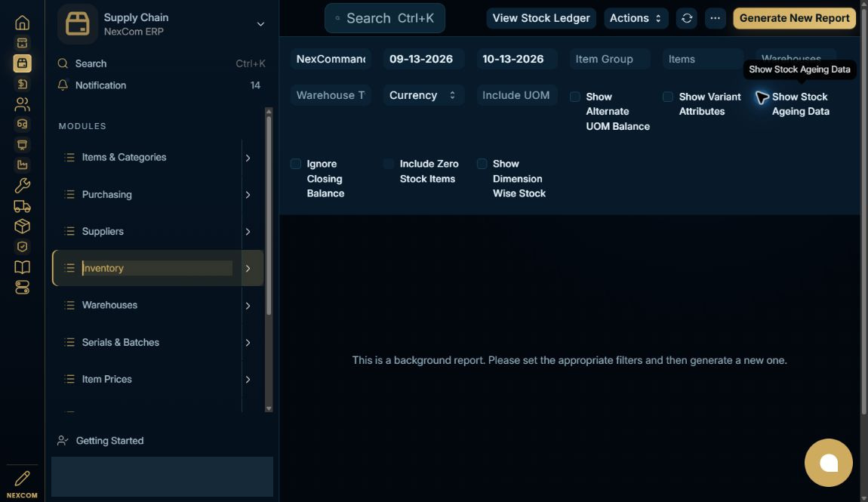Expand the Warehouses module chevron
The image size is (868, 502).
pyautogui.click(x=248, y=306)
